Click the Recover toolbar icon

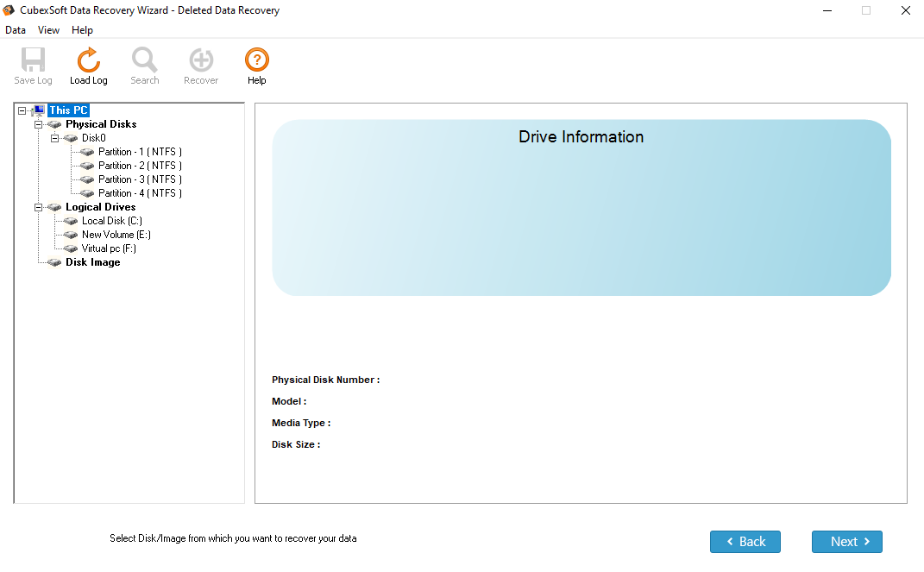point(201,60)
